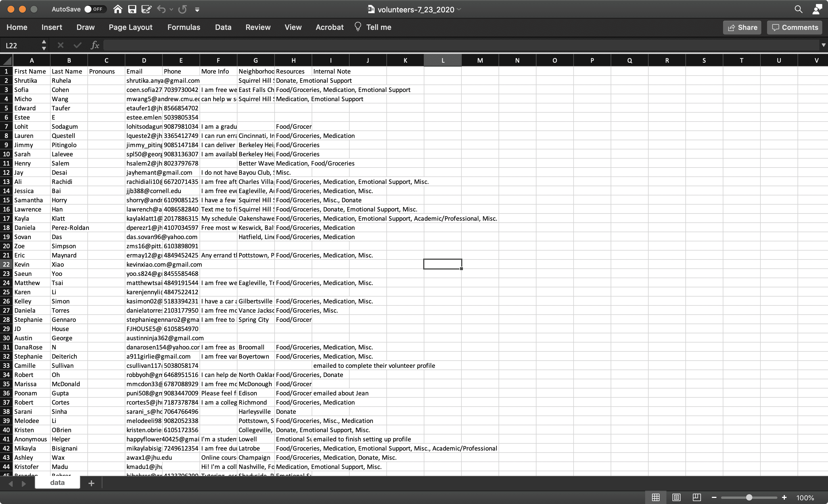Click the Undo arrow icon
The image size is (828, 504).
coord(161,9)
